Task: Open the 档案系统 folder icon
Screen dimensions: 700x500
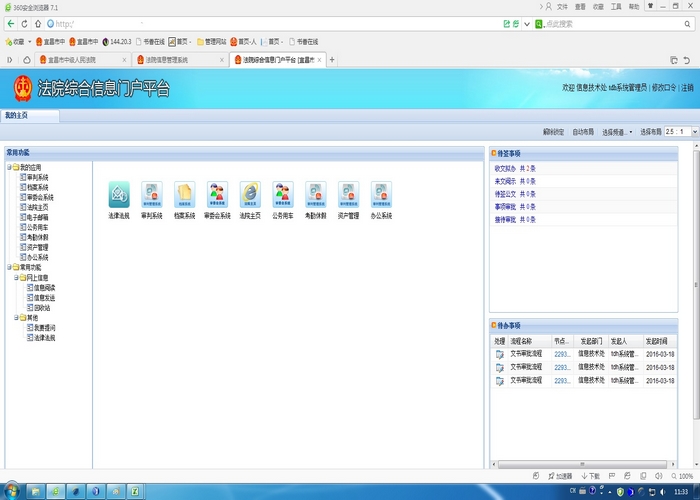Action: coord(184,193)
